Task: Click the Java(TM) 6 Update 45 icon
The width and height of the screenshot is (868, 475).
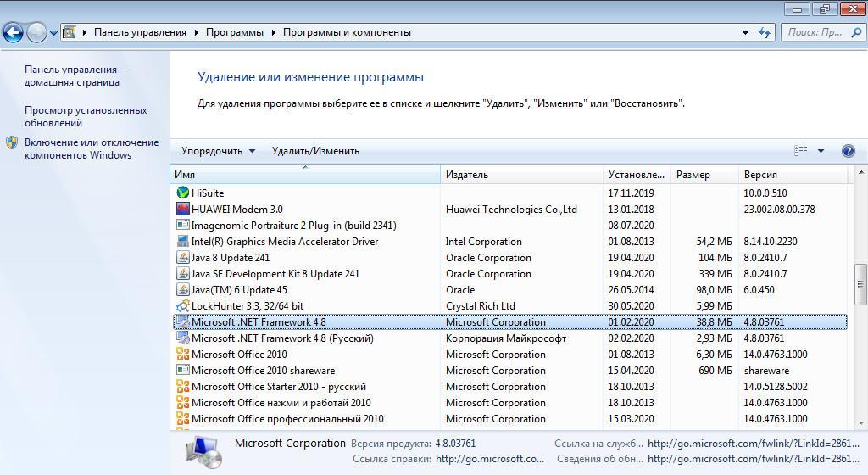Action: [x=183, y=289]
